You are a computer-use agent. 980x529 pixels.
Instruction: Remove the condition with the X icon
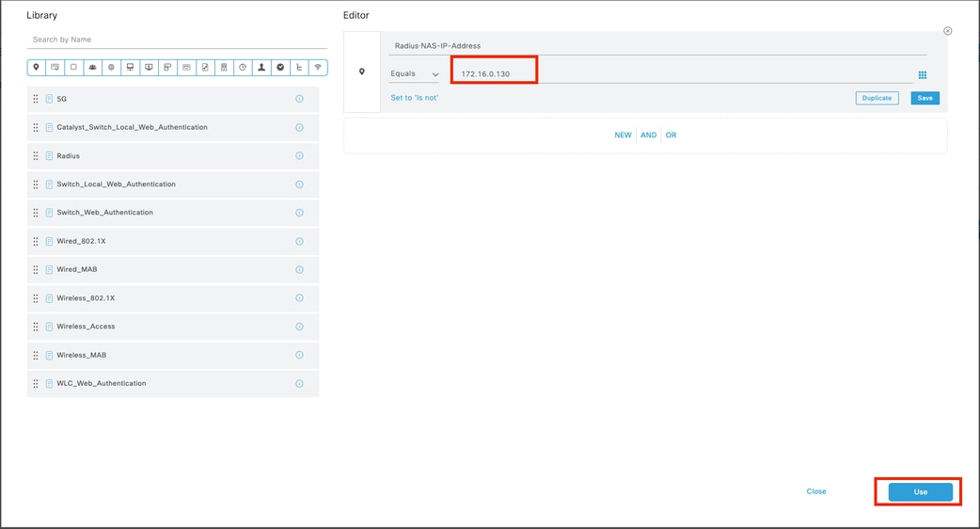[x=947, y=31]
